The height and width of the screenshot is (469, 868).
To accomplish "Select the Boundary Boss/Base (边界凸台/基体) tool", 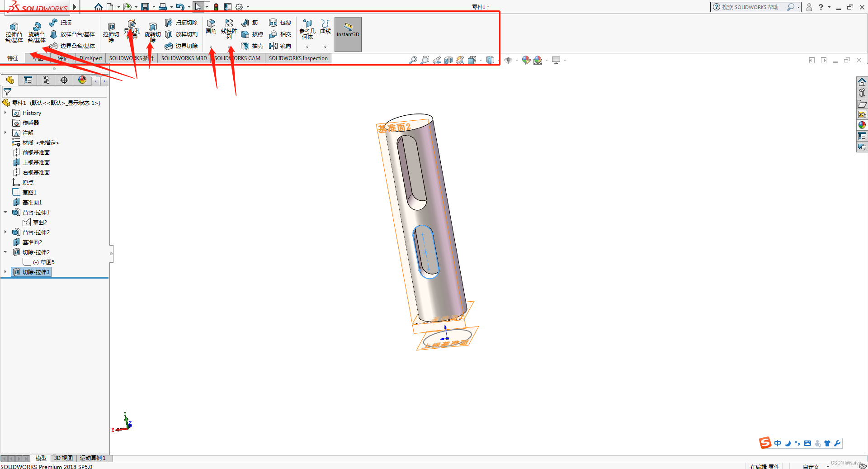I will click(x=72, y=46).
